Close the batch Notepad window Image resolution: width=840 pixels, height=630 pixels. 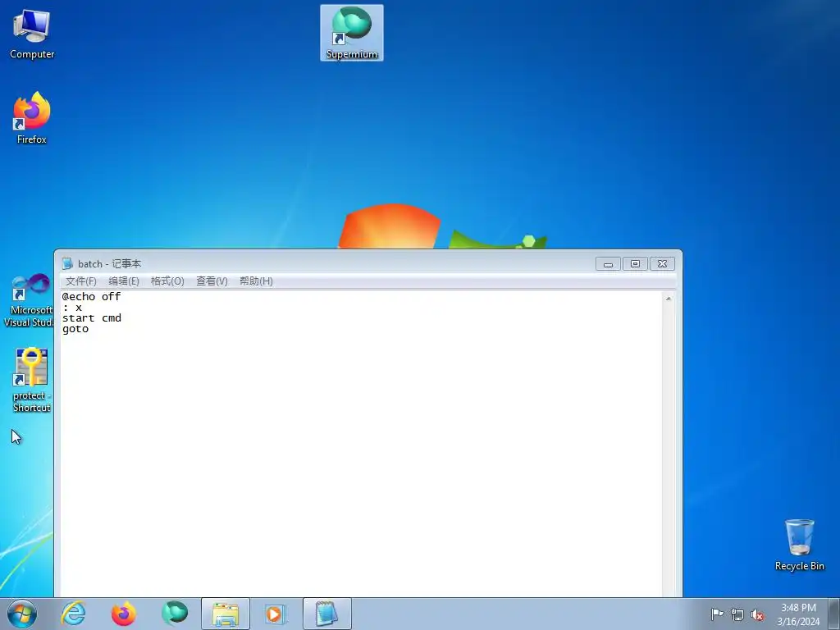point(662,264)
